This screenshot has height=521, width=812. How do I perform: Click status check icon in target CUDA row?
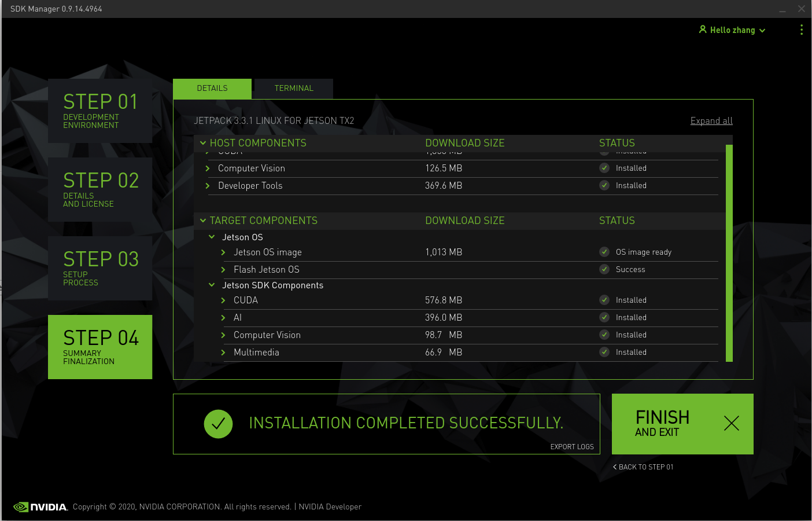tap(604, 300)
